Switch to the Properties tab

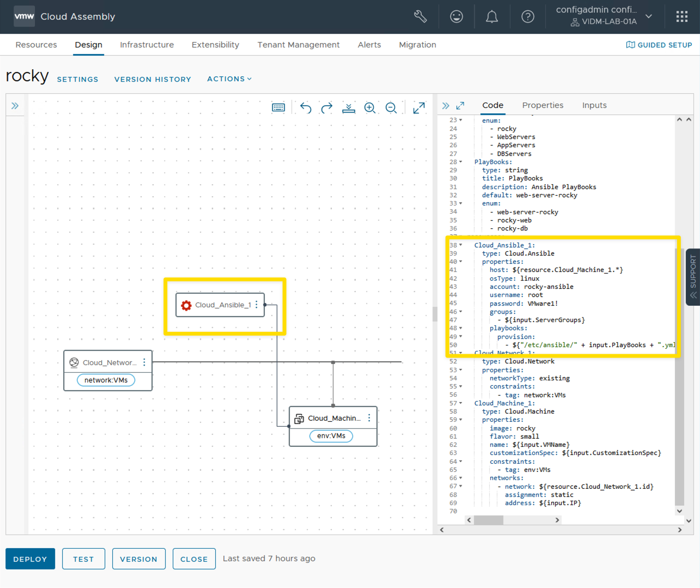[543, 105]
